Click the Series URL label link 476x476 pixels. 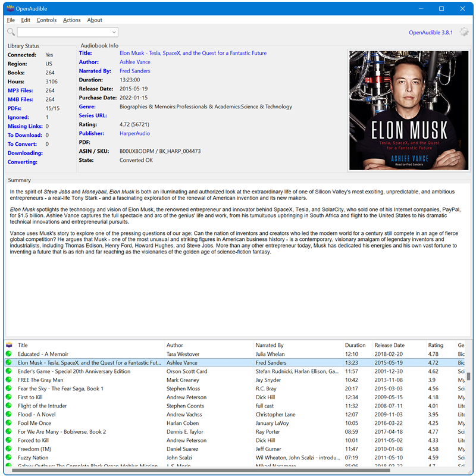[93, 115]
